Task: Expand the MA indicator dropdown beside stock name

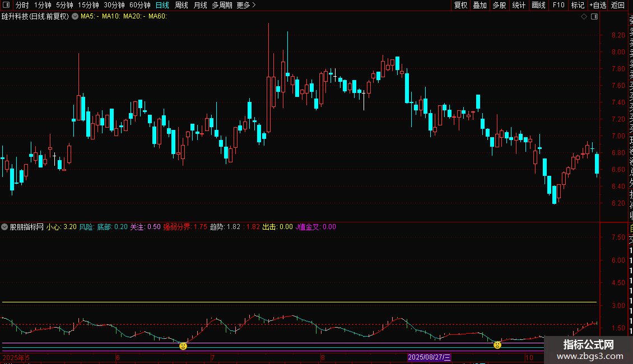Action: (75, 16)
